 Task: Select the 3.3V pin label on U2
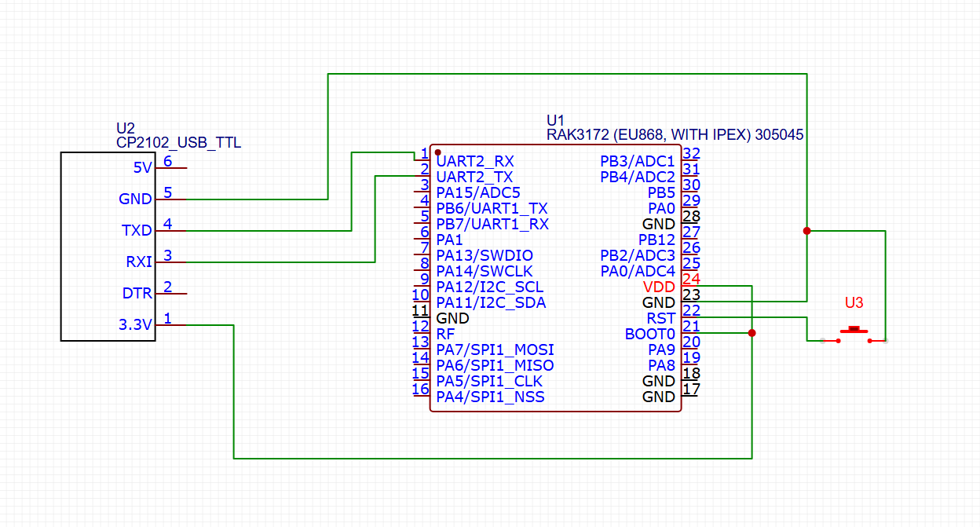pos(134,325)
